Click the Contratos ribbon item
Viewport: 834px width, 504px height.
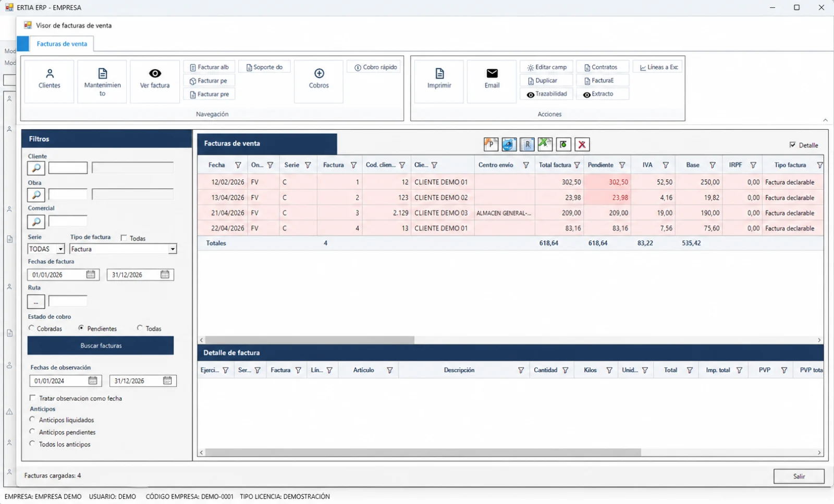pyautogui.click(x=603, y=67)
